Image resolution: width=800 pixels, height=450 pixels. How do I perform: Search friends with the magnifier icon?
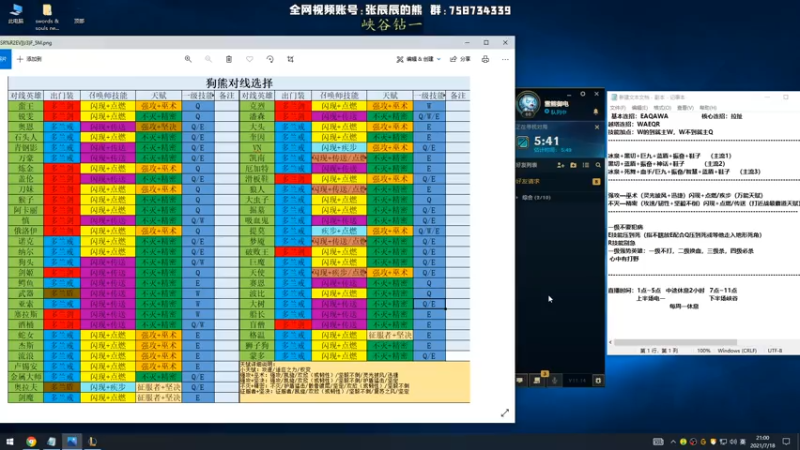pos(598,165)
